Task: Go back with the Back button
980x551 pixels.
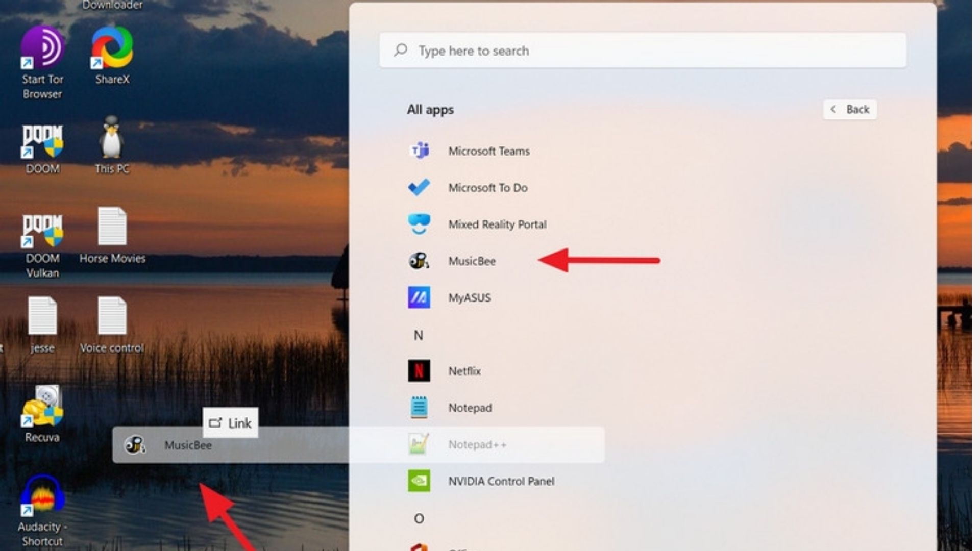Action: tap(850, 109)
